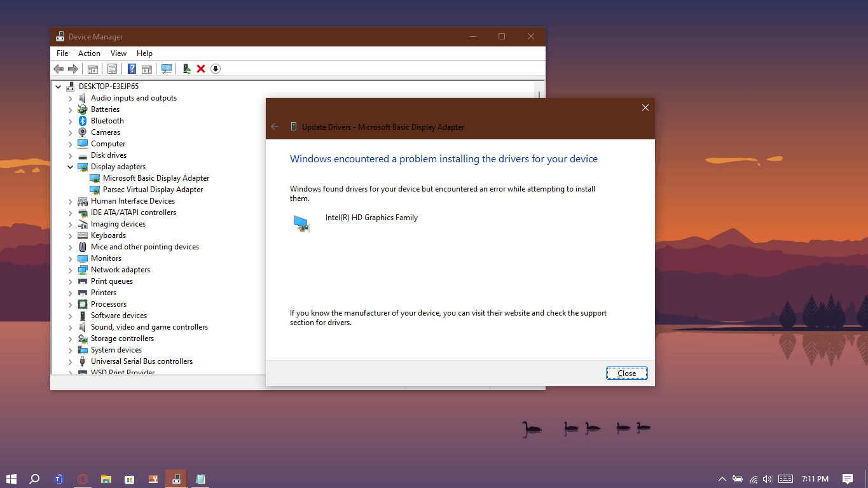The height and width of the screenshot is (488, 868).
Task: Click the blue Help question mark icon
Action: pyautogui.click(x=132, y=69)
